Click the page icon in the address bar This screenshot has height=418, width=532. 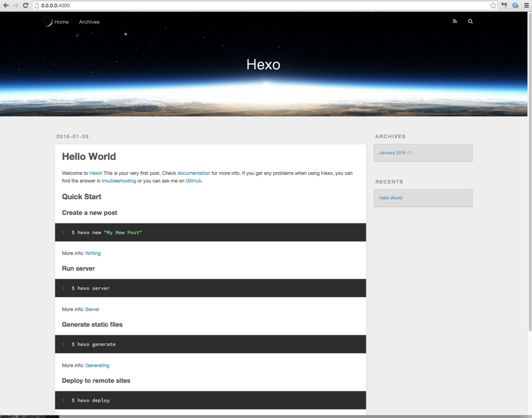37,6
